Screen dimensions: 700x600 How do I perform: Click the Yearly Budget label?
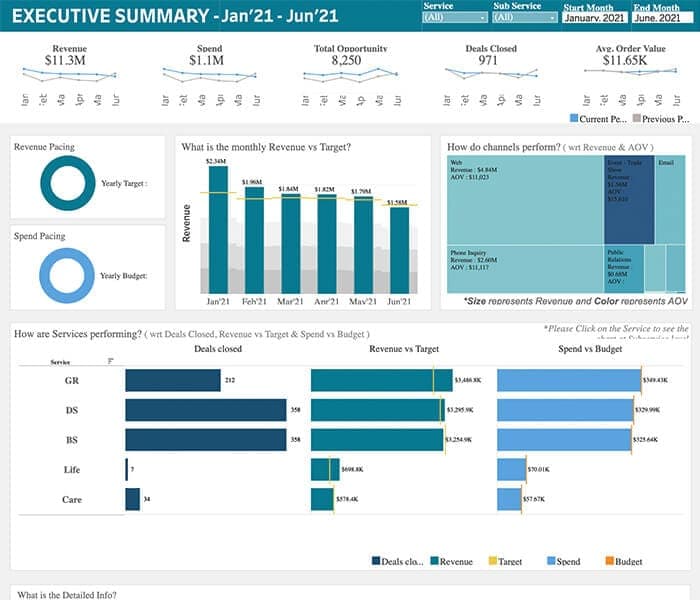124,276
